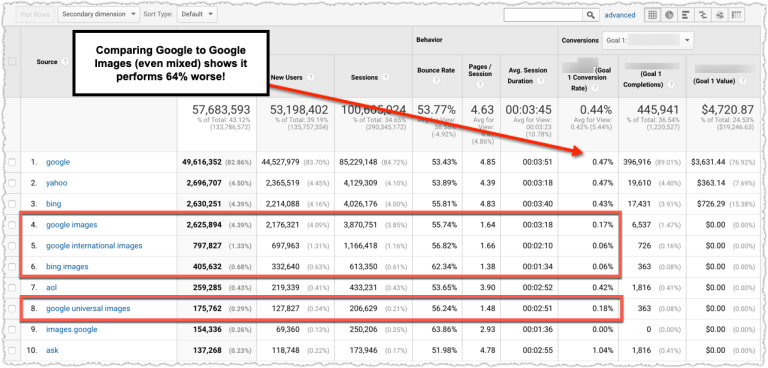Tick the checkbox next to bing images
Screen dimensions: 768x368
[12, 267]
